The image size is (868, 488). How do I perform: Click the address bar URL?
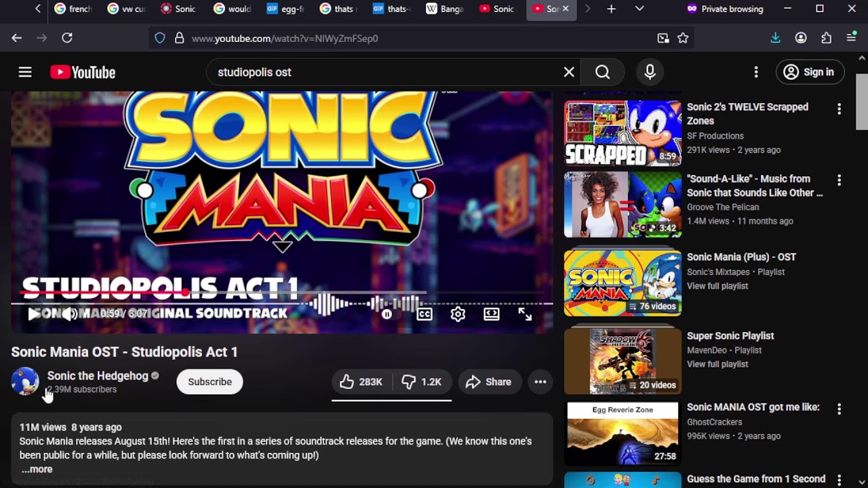click(x=285, y=39)
